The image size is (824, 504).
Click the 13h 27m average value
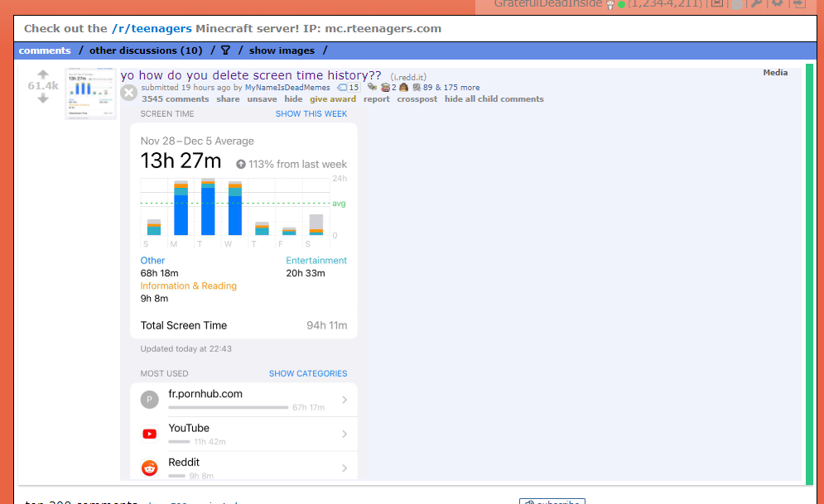181,161
